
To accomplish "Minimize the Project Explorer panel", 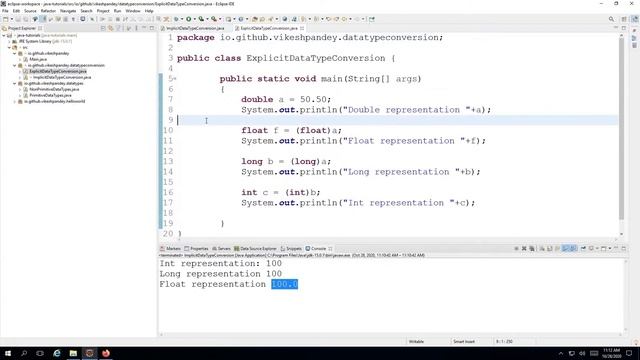I will pos(144,28).
